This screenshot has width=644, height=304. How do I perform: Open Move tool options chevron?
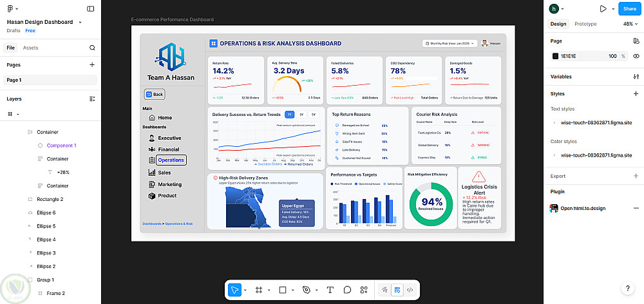pyautogui.click(x=245, y=290)
